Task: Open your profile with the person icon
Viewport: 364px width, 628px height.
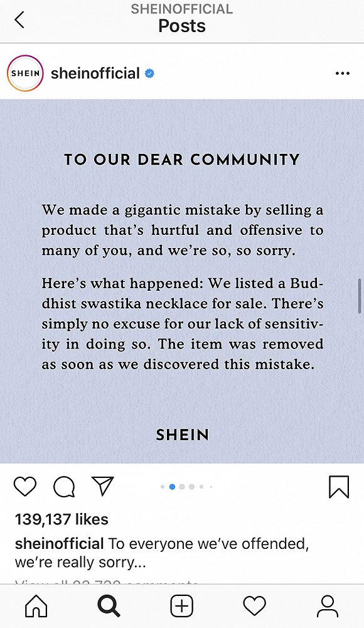Action: pos(327,605)
